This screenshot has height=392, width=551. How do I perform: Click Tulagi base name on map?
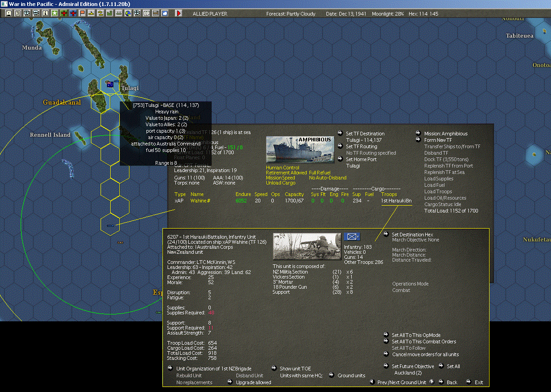tap(129, 88)
